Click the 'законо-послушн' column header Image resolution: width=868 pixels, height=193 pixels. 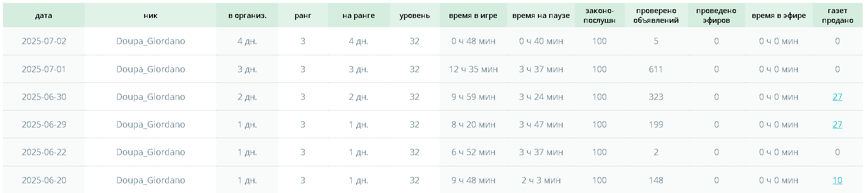pyautogui.click(x=599, y=16)
